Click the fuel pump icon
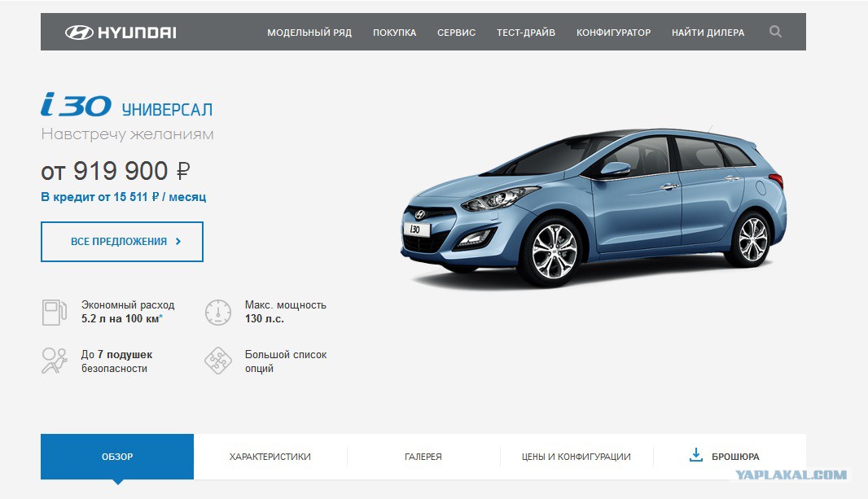 (x=55, y=312)
